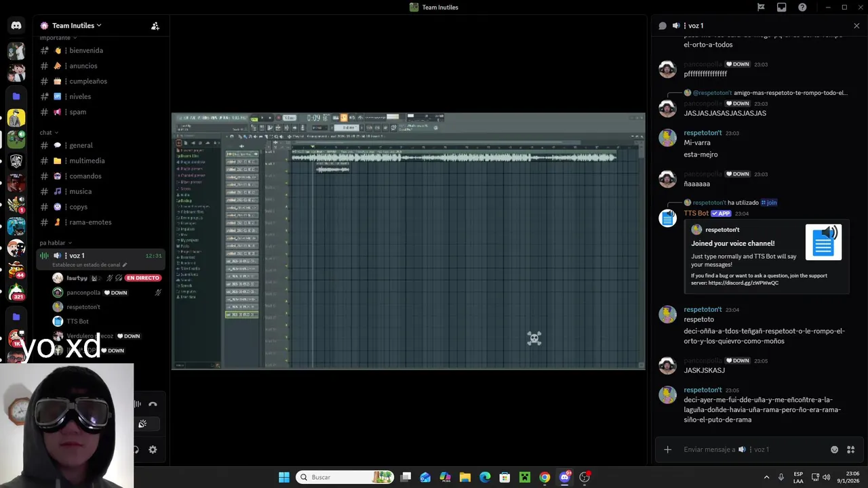Open the comandos channel
The image size is (868, 488).
click(102, 176)
